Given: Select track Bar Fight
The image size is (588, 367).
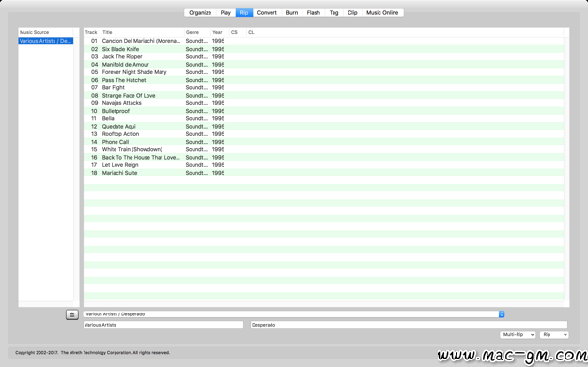Looking at the screenshot, I should 323,87.
